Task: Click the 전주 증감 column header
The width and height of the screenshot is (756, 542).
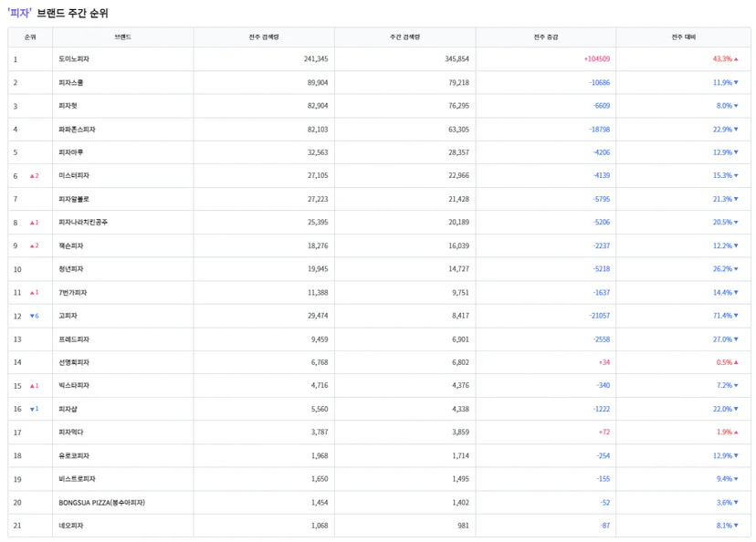Action: tap(546, 37)
